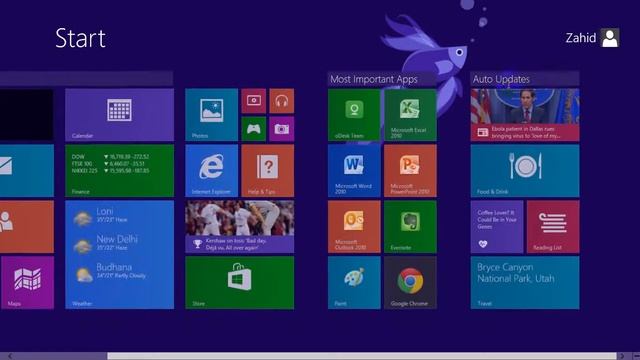Launch Internet Explorer tile
The width and height of the screenshot is (640, 360).
(x=211, y=171)
